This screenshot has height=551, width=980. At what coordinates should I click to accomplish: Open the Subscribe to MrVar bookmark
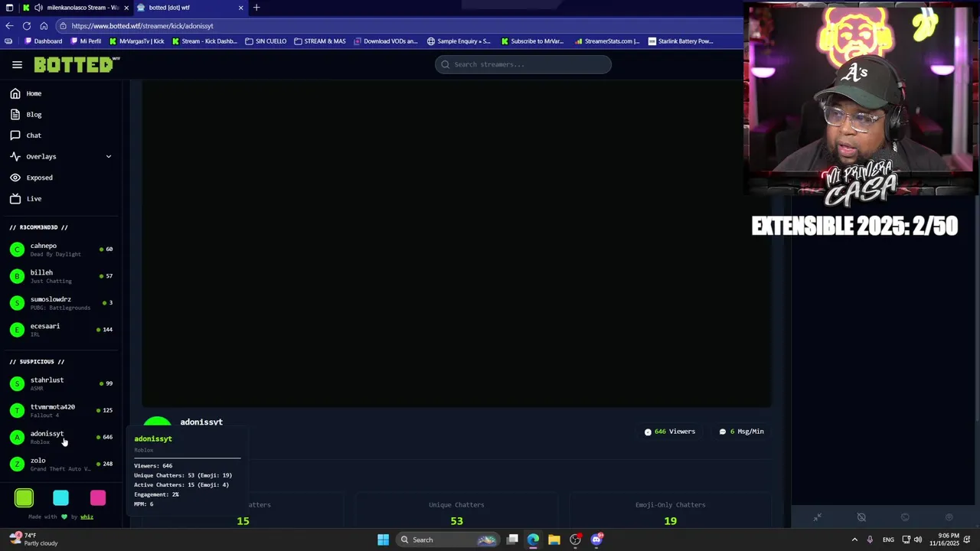[532, 41]
